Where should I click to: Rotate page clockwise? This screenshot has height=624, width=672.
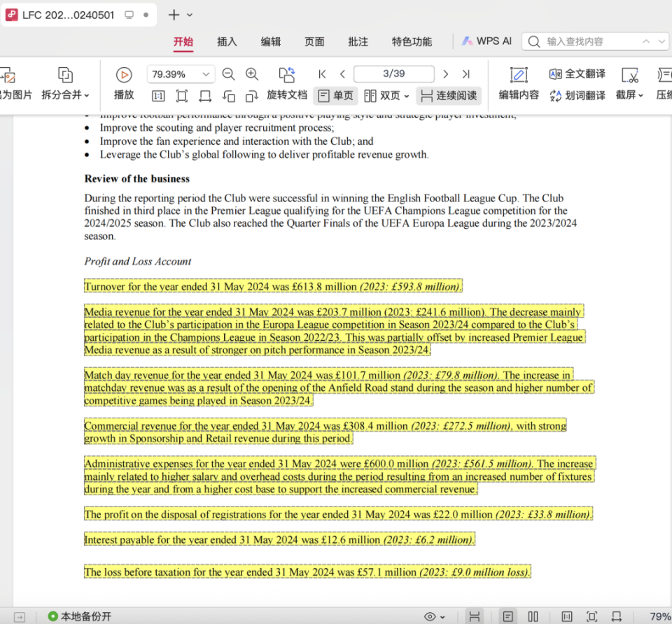pyautogui.click(x=251, y=96)
